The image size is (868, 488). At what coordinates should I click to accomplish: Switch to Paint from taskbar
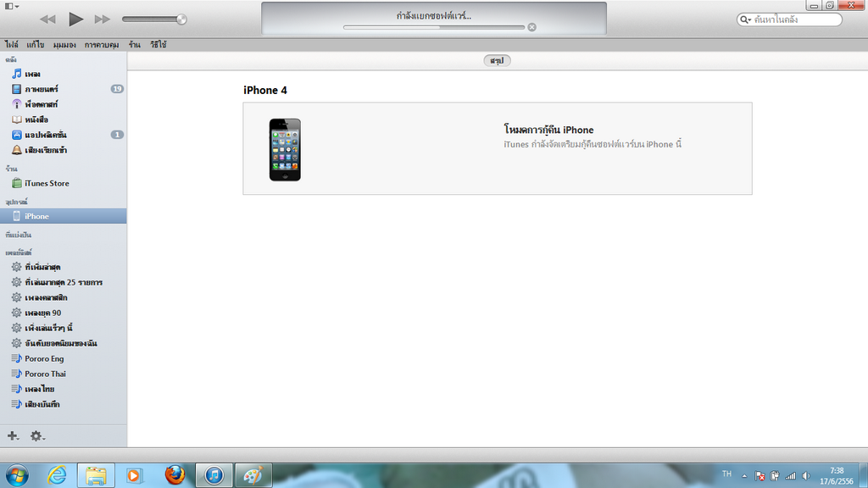(x=253, y=475)
